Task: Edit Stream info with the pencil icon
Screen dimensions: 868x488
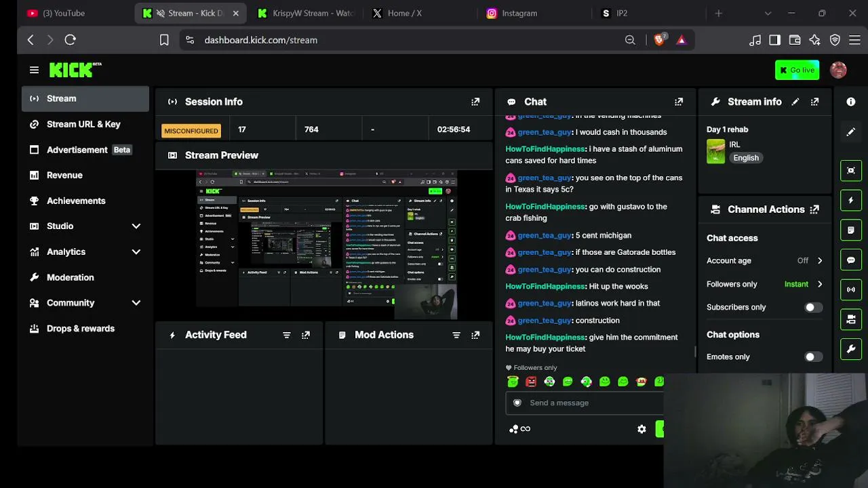Action: pos(795,102)
